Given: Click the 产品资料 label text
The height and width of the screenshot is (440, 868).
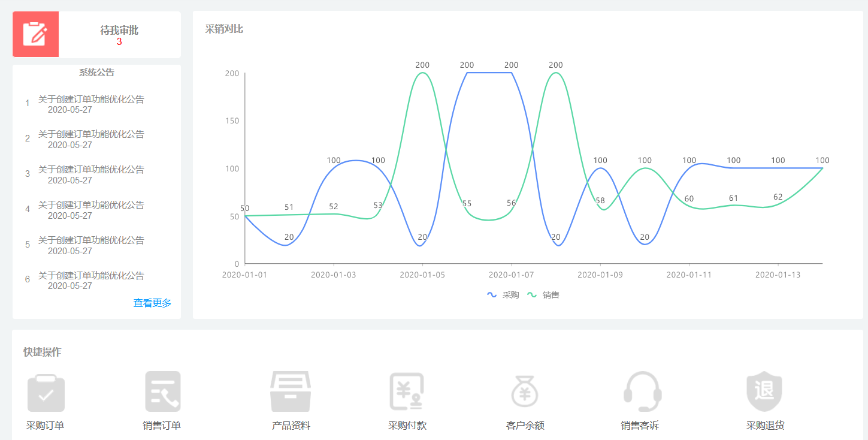Looking at the screenshot, I should point(291,426).
